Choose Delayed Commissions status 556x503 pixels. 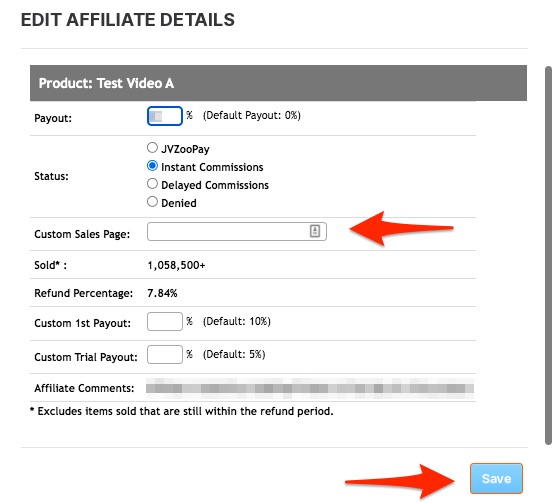(152, 184)
